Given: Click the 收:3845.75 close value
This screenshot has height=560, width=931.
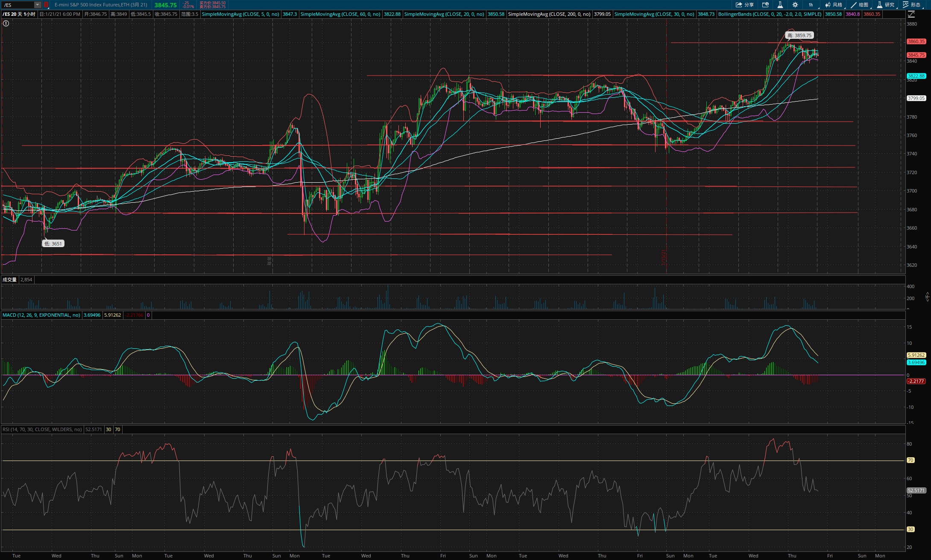Looking at the screenshot, I should pos(166,14).
